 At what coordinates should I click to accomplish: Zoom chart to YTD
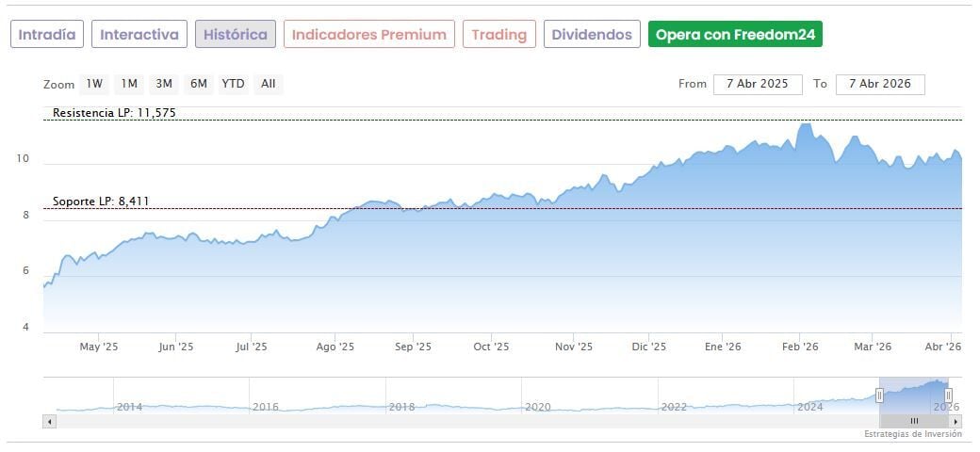(x=233, y=84)
